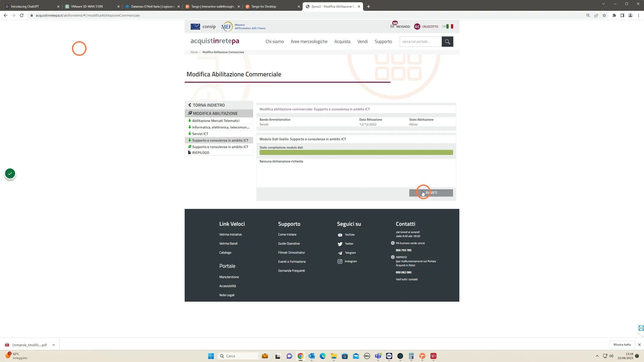The width and height of the screenshot is (644, 362).
Task: Click the green compilation progress bar
Action: pos(356,152)
